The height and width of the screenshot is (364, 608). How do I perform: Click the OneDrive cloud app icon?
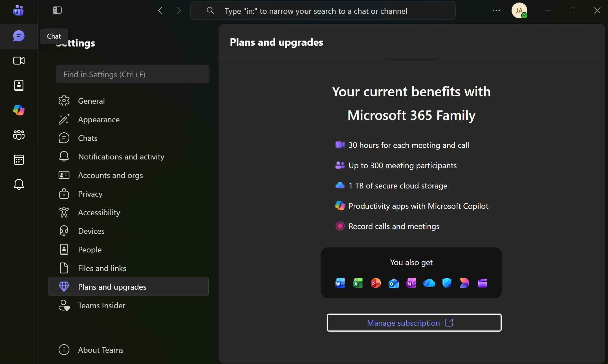[429, 283]
